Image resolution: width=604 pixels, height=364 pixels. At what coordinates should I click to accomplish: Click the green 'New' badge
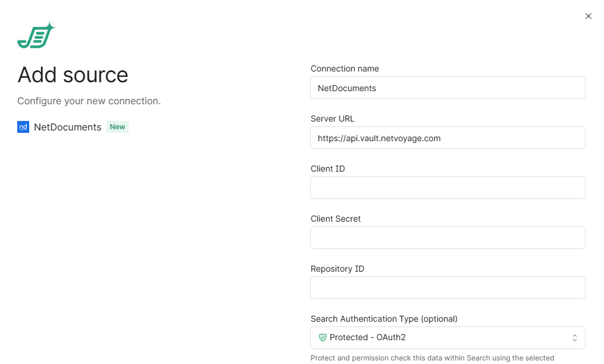tap(117, 127)
